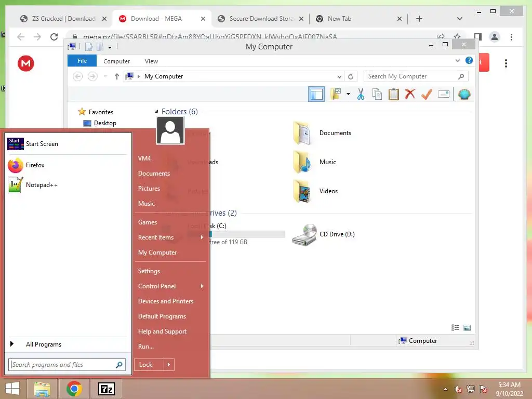Click the properties icon in quick access toolbar
This screenshot has width=532, height=399.
(89, 47)
